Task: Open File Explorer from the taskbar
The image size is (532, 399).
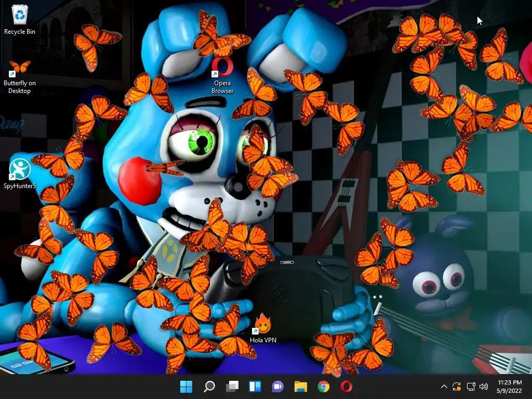Action: 301,387
